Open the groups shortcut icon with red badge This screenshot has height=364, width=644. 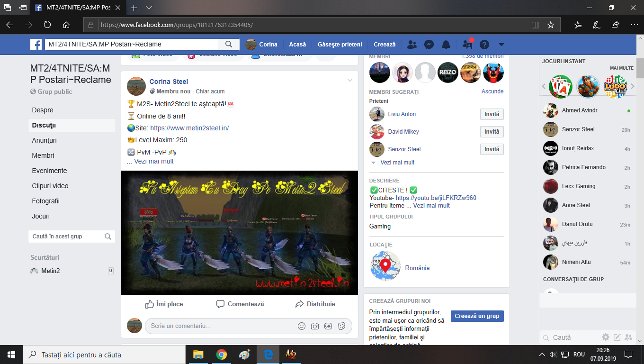pos(468,44)
